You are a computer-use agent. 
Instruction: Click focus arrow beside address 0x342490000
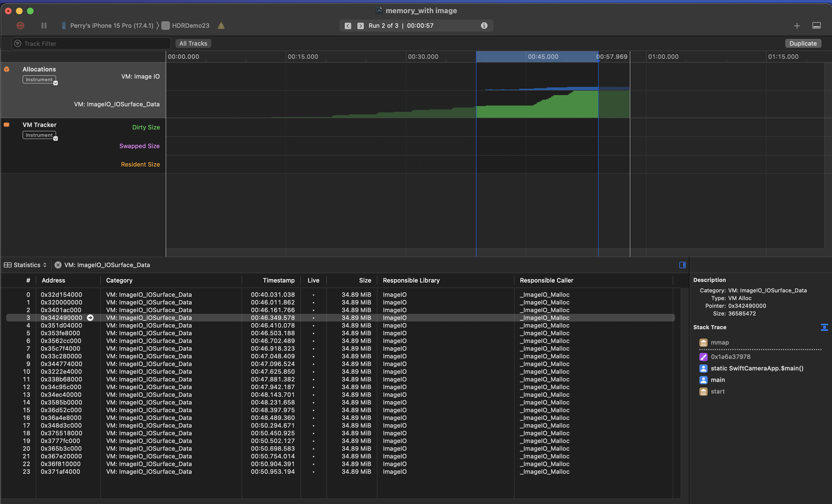[x=90, y=318]
